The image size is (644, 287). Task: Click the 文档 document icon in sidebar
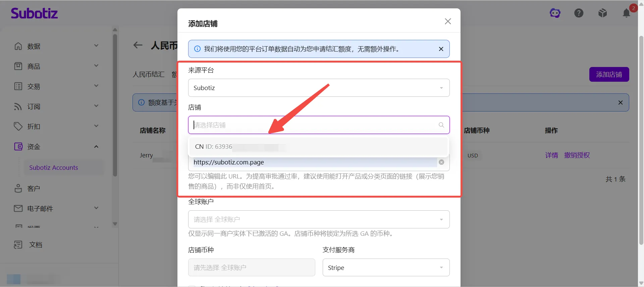coord(18,245)
